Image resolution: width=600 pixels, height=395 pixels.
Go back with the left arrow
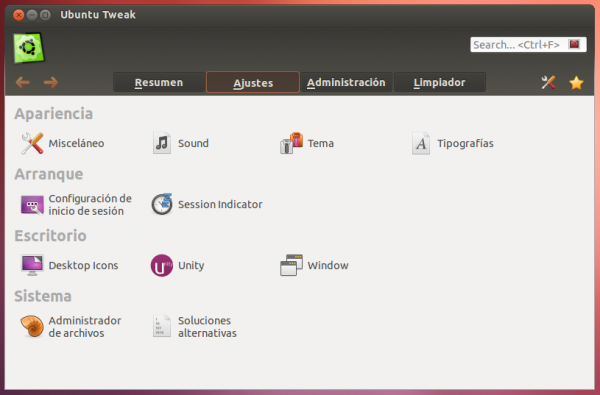tap(23, 82)
